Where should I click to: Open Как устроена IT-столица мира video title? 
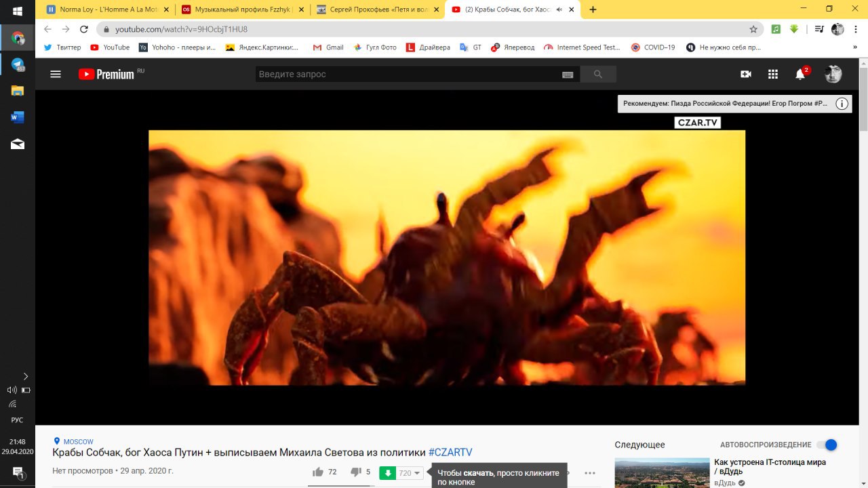(x=770, y=466)
